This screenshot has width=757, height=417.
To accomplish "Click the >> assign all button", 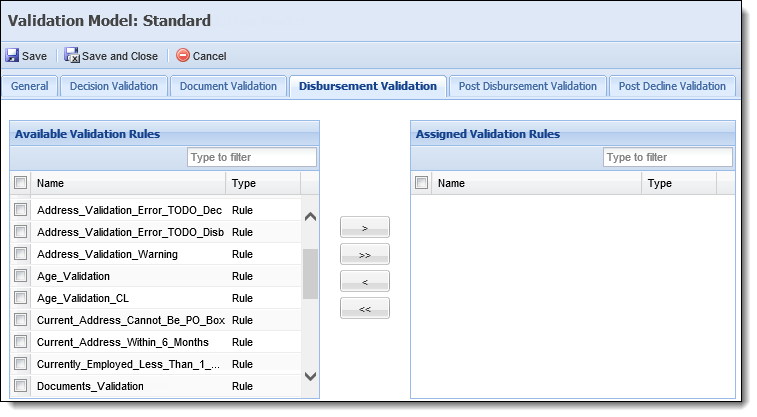I will [364, 254].
